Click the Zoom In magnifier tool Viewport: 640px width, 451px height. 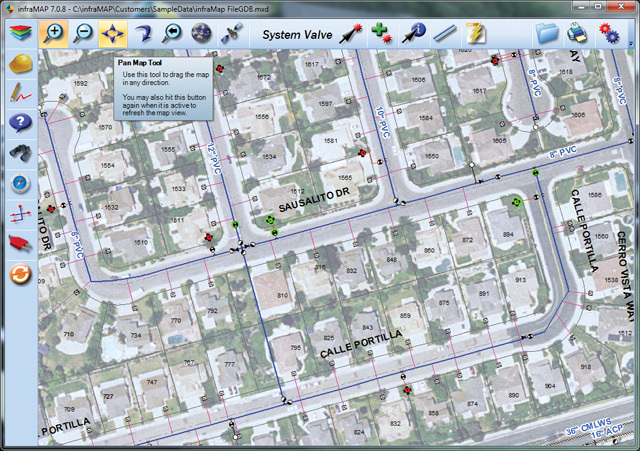53,33
